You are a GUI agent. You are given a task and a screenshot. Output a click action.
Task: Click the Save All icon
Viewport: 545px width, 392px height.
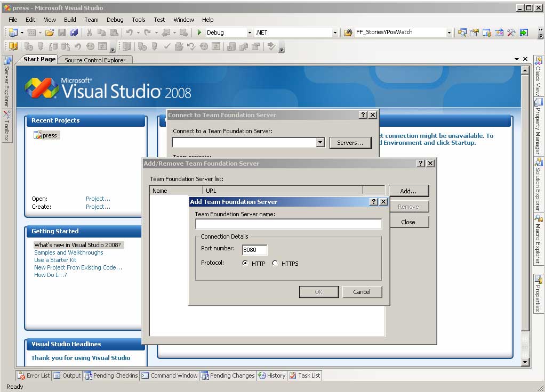click(74, 32)
